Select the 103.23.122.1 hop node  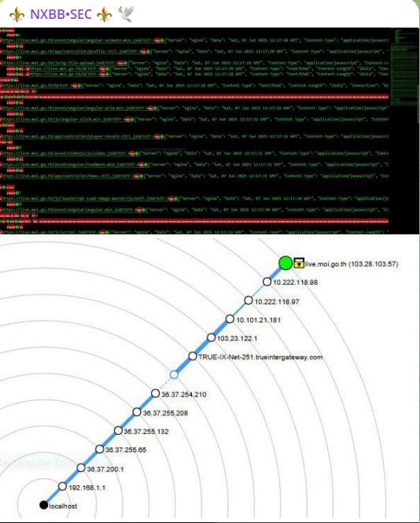pyautogui.click(x=211, y=337)
